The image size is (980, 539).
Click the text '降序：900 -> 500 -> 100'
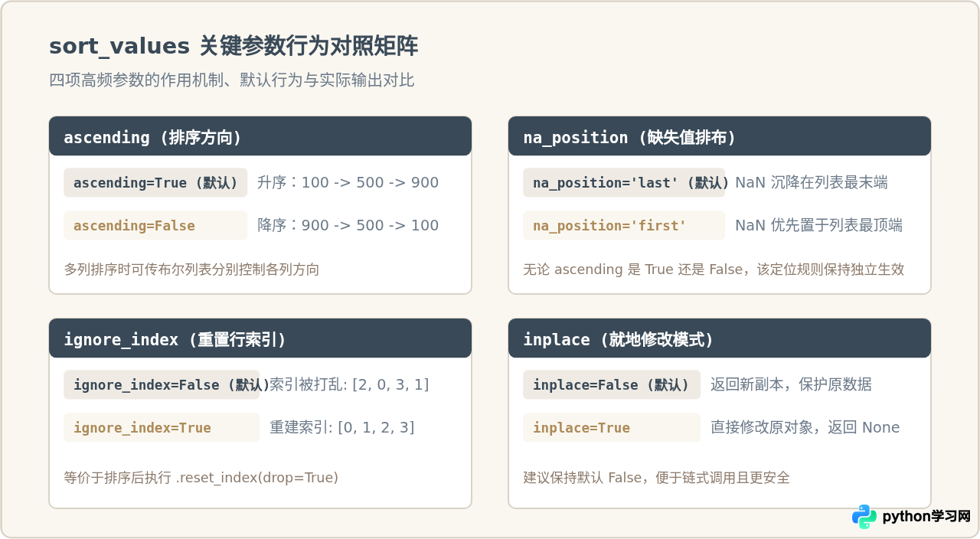click(348, 225)
